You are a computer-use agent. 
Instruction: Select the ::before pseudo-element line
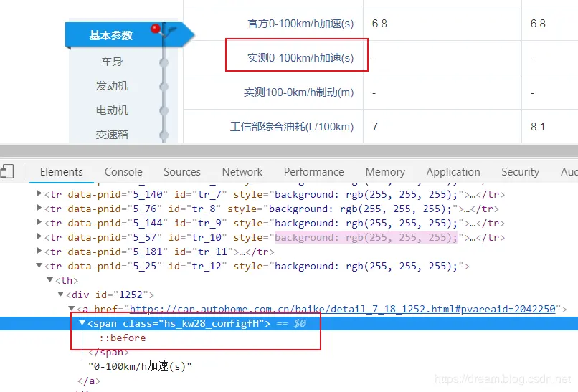tap(122, 338)
